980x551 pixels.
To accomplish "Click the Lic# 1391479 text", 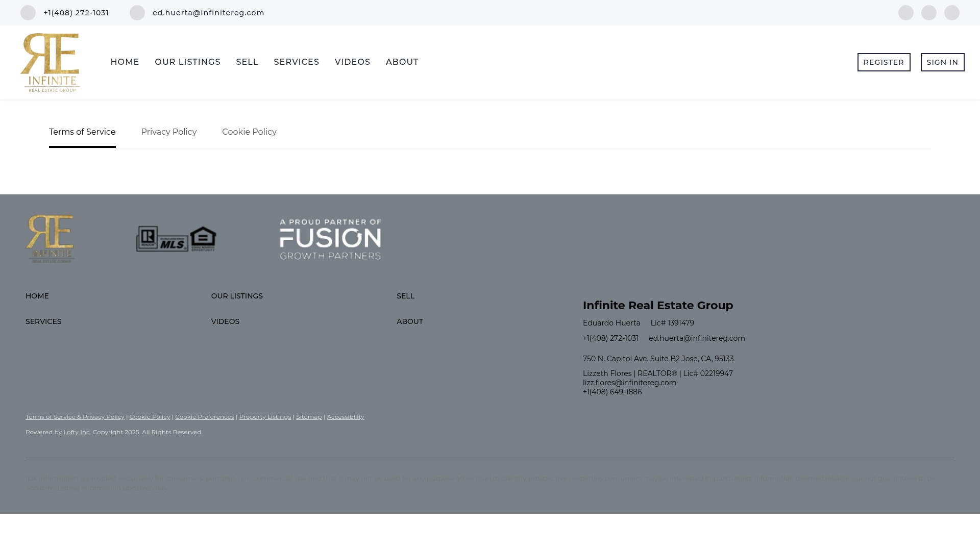I will click(x=672, y=323).
